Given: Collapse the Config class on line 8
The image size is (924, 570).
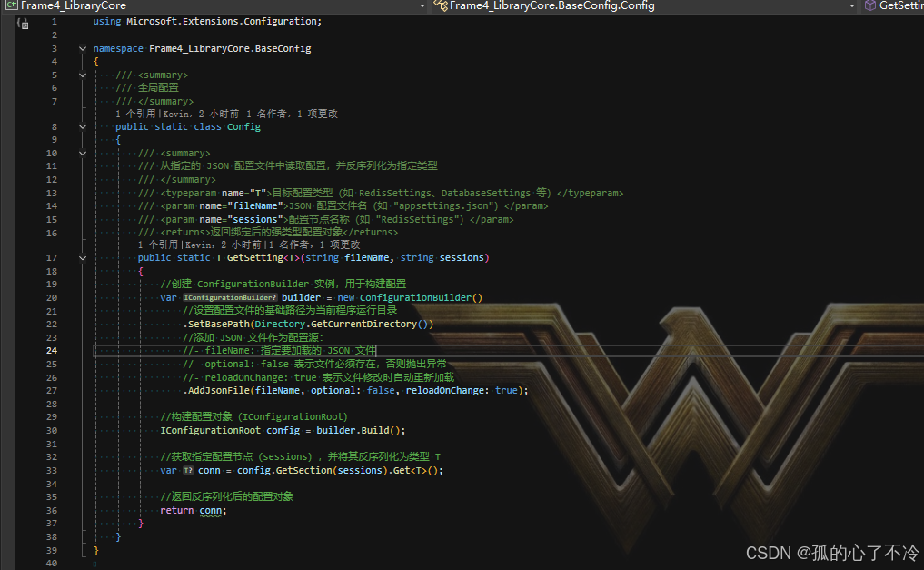Looking at the screenshot, I should point(83,126).
